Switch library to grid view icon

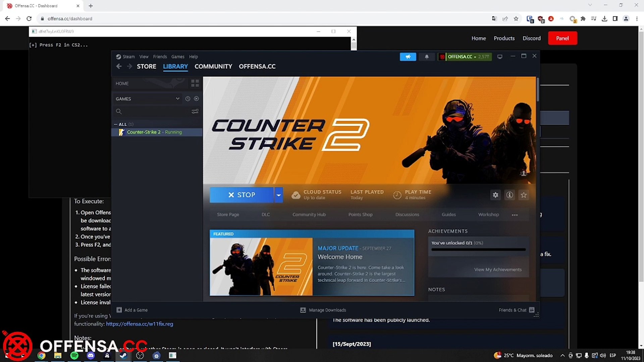pyautogui.click(x=195, y=83)
